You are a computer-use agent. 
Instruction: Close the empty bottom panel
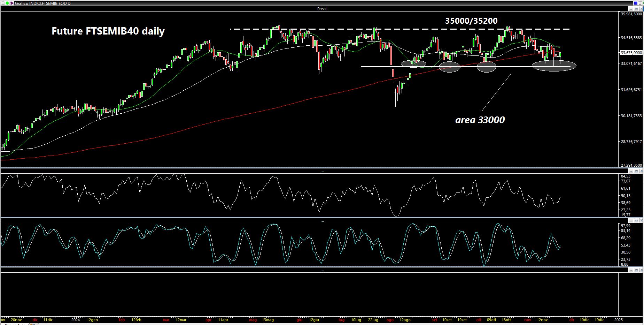coord(641,270)
